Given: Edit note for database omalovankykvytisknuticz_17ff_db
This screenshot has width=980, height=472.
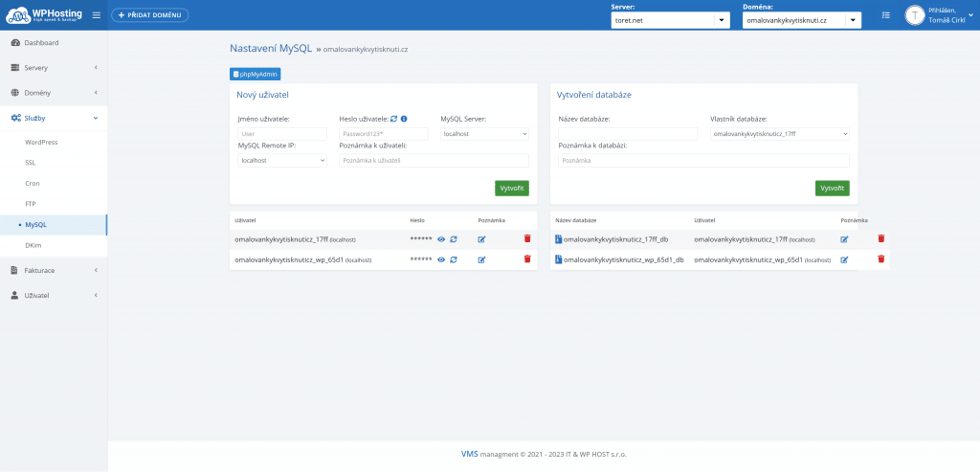Looking at the screenshot, I should (844, 239).
